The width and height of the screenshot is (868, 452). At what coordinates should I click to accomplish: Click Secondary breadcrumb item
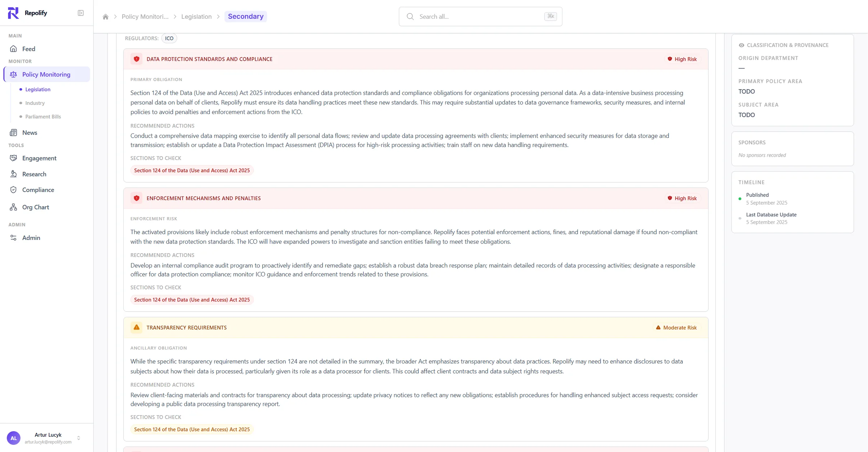[246, 17]
